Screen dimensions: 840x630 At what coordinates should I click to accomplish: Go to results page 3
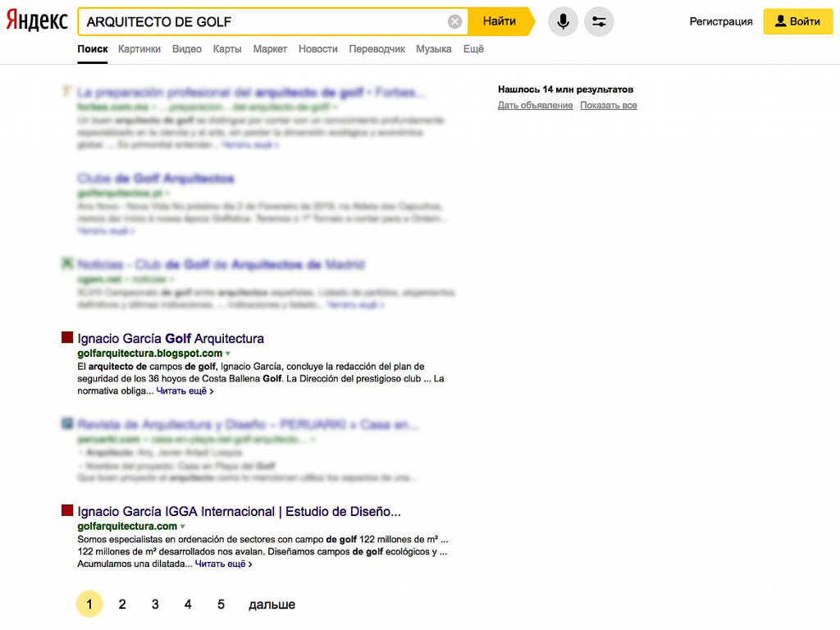tap(155, 605)
